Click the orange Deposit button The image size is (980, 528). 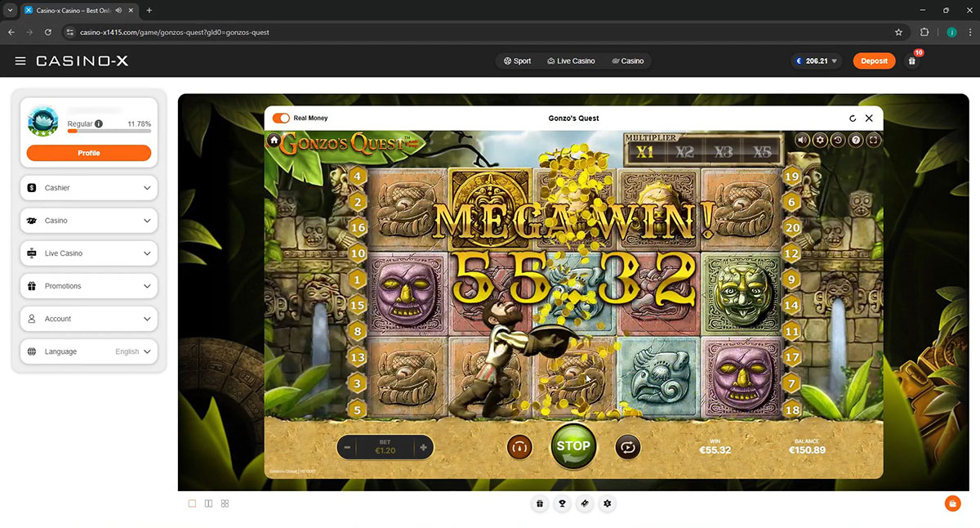click(x=873, y=61)
